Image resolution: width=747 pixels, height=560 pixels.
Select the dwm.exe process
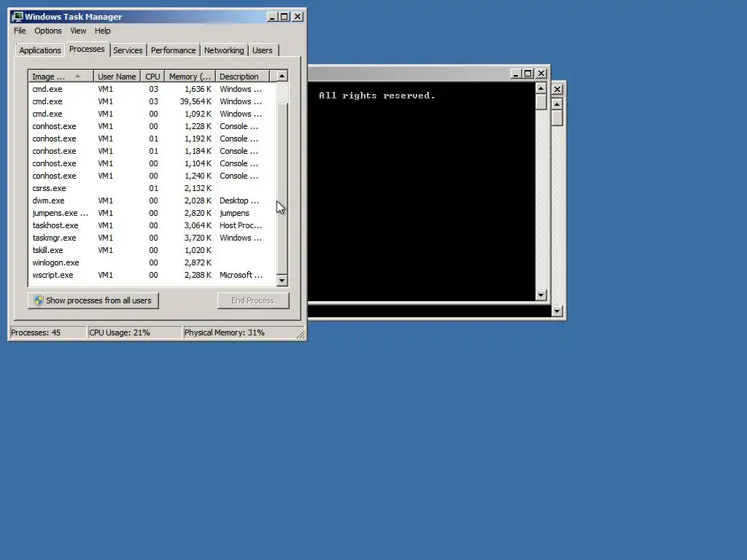coord(152,201)
